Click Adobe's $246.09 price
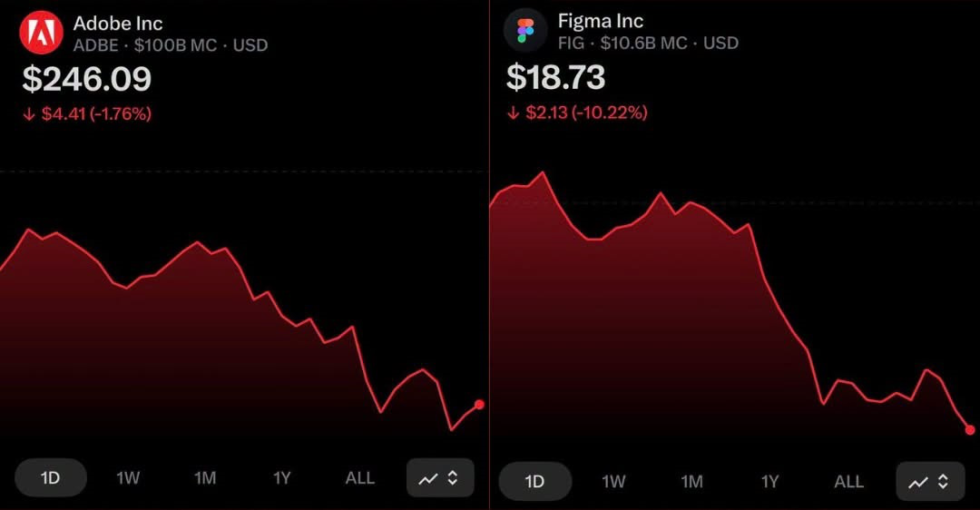980x510 pixels. (87, 79)
